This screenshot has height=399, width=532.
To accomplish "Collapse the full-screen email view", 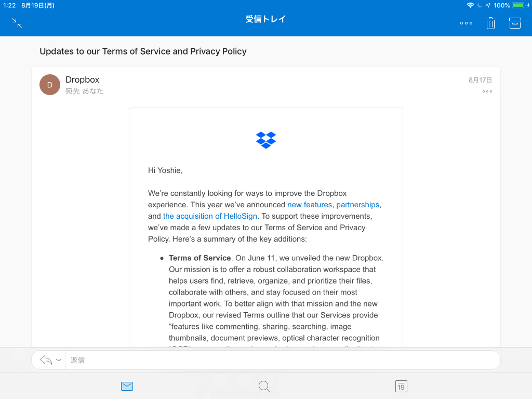I will pos(17,23).
